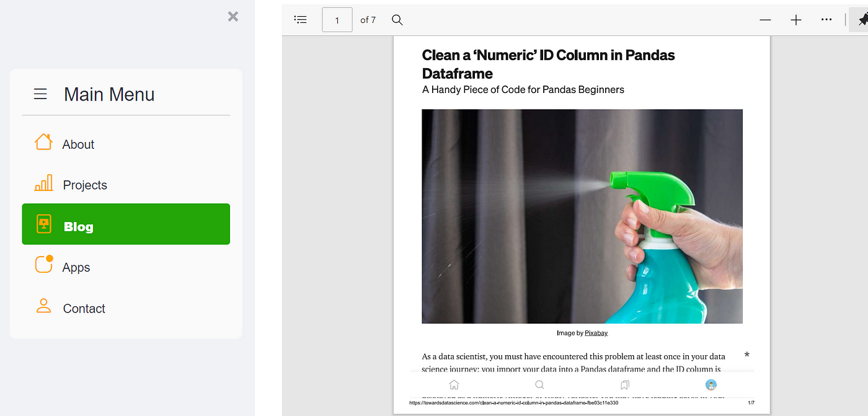The width and height of the screenshot is (868, 416).
Task: Click the Apps icon with notification dot
Action: [x=44, y=264]
